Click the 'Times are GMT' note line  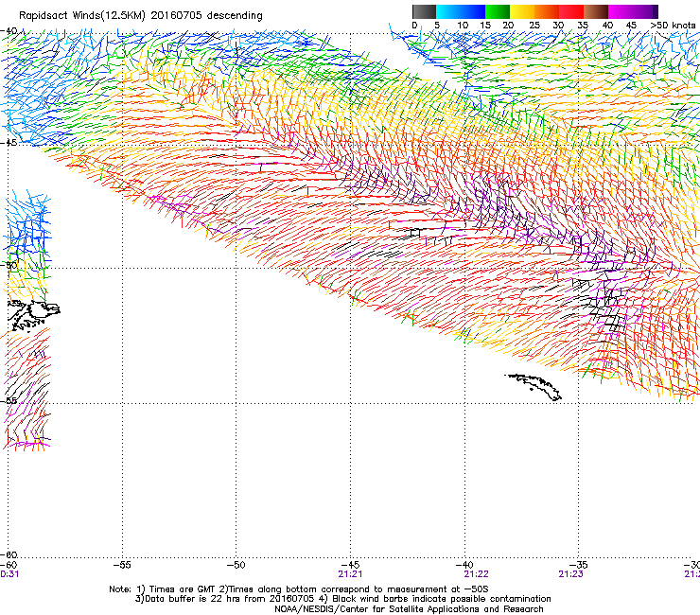pos(299,589)
